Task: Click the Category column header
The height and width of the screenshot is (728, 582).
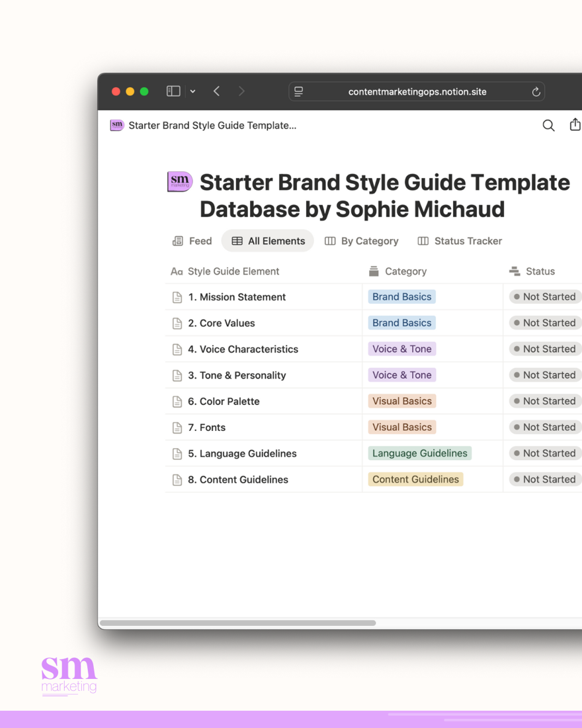Action: pyautogui.click(x=405, y=271)
